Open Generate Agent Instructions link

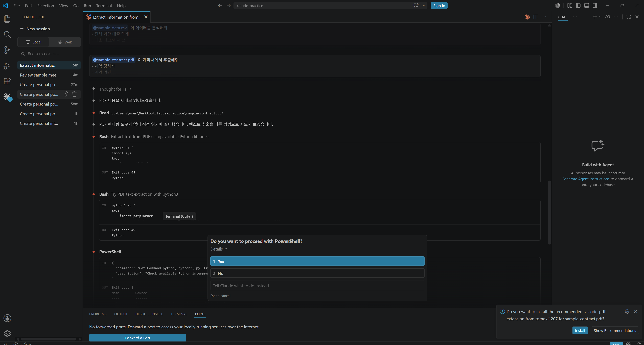coord(585,179)
